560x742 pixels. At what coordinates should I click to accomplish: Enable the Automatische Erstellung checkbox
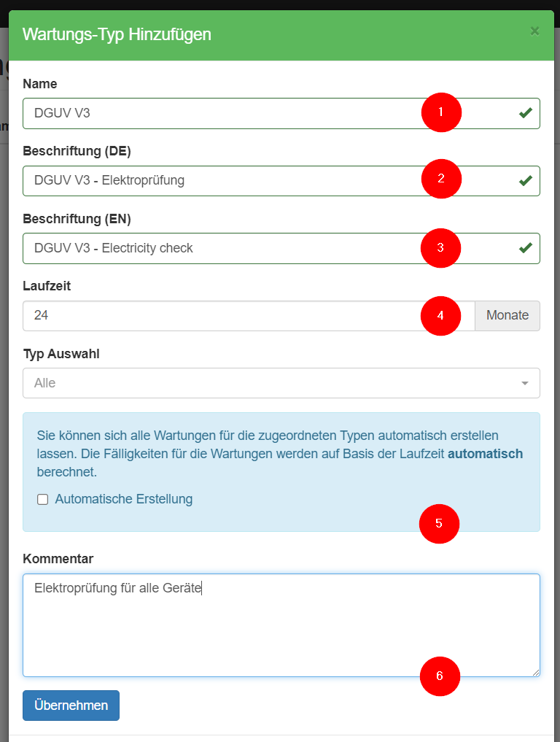point(42,500)
